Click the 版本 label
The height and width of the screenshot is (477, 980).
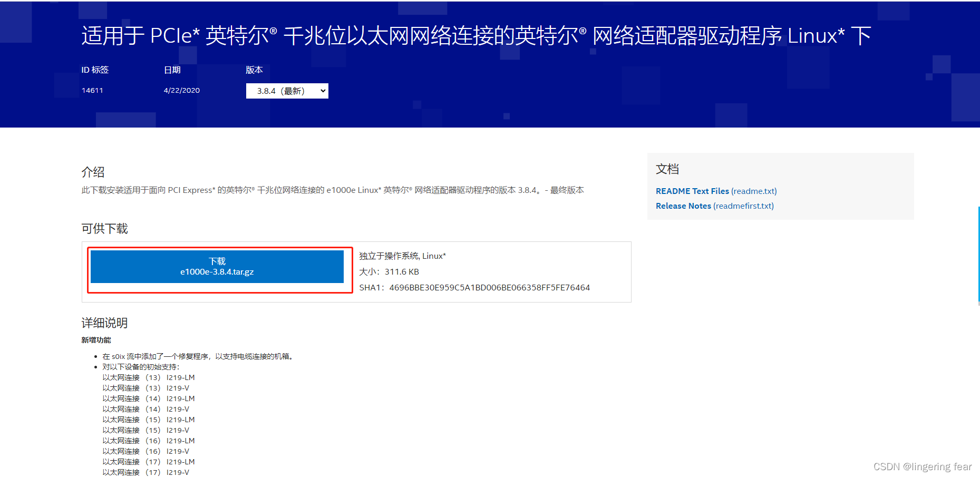pyautogui.click(x=254, y=70)
